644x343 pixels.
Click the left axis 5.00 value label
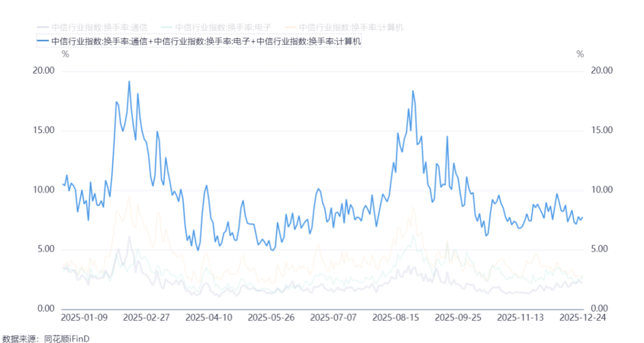click(46, 249)
